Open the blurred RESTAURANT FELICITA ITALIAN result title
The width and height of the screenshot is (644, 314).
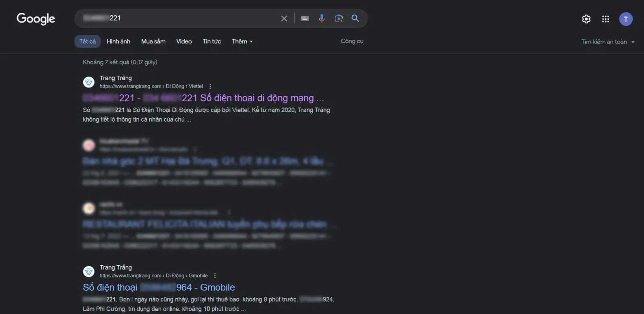pos(208,224)
